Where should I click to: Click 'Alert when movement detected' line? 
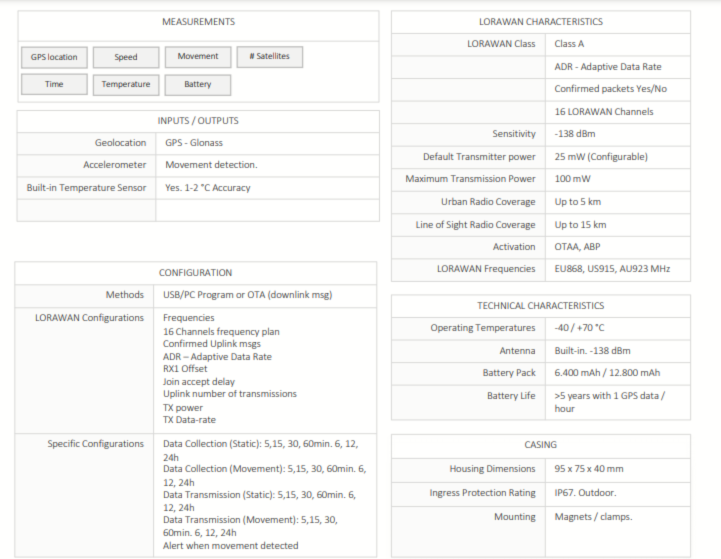231,546
